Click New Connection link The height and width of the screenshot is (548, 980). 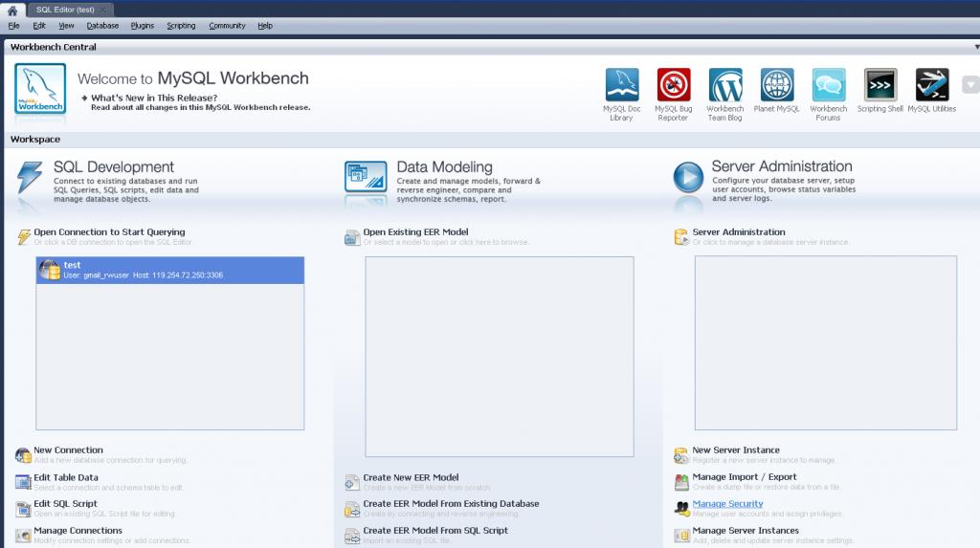(x=68, y=450)
